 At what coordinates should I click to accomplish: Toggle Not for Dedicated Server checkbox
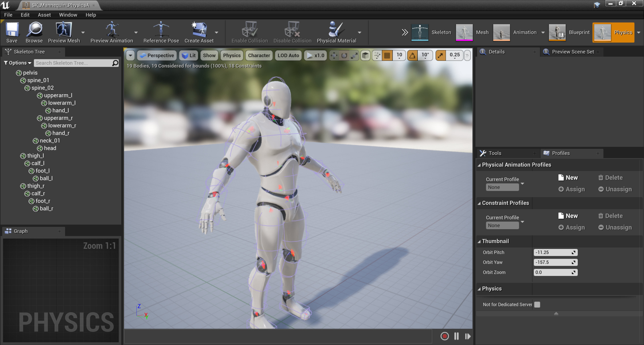(x=537, y=304)
